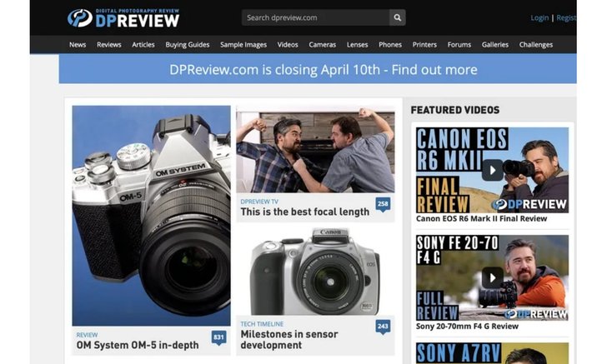This screenshot has height=364, width=607.
Task: Open the Forums menu
Action: pos(459,44)
